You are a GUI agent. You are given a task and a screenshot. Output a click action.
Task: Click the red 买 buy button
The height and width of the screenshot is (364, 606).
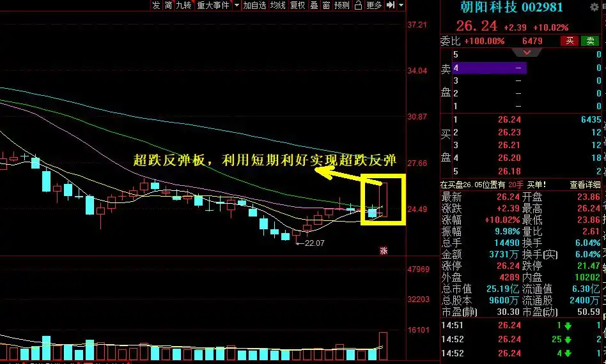[x=569, y=41]
